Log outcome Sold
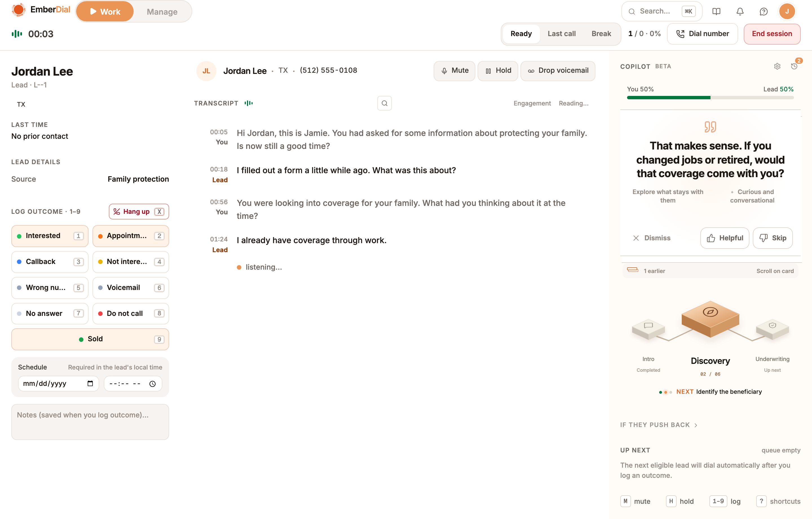 tap(90, 339)
